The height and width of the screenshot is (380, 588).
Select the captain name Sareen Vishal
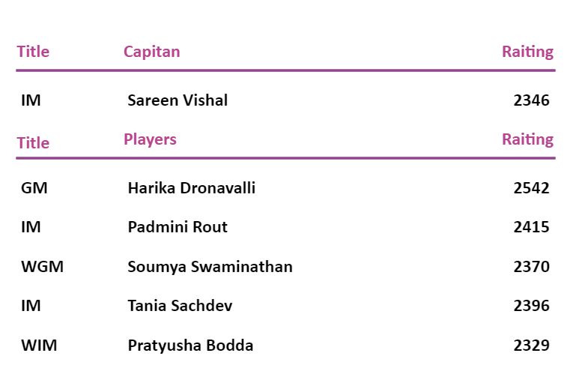click(178, 100)
